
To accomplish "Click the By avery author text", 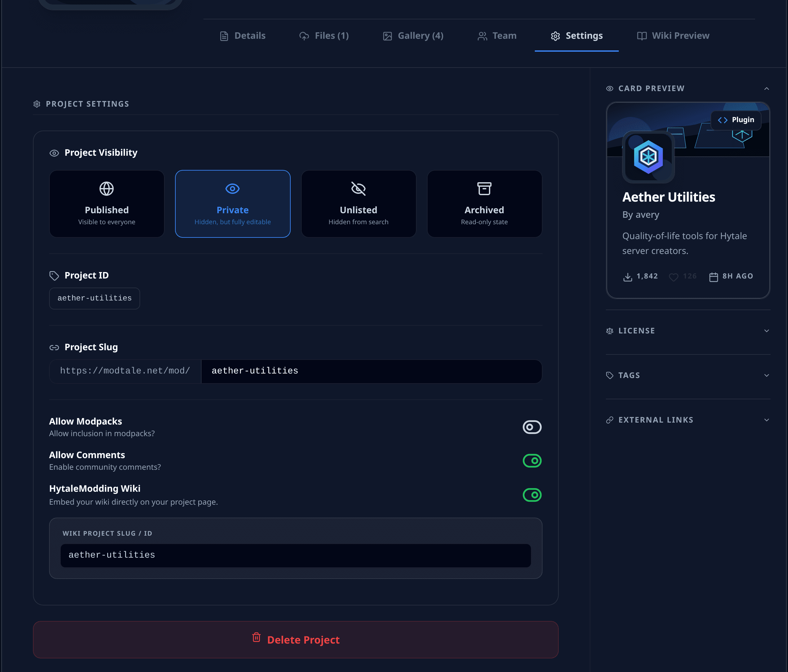I will pos(641,215).
